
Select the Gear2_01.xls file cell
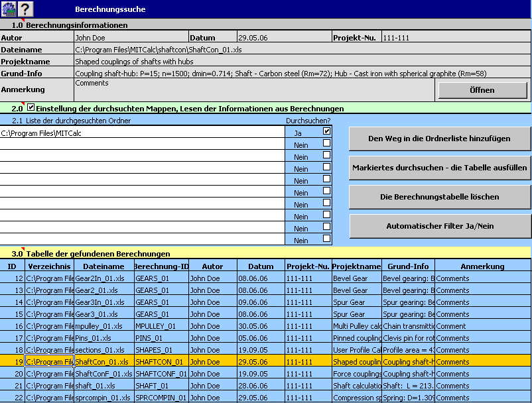click(104, 290)
